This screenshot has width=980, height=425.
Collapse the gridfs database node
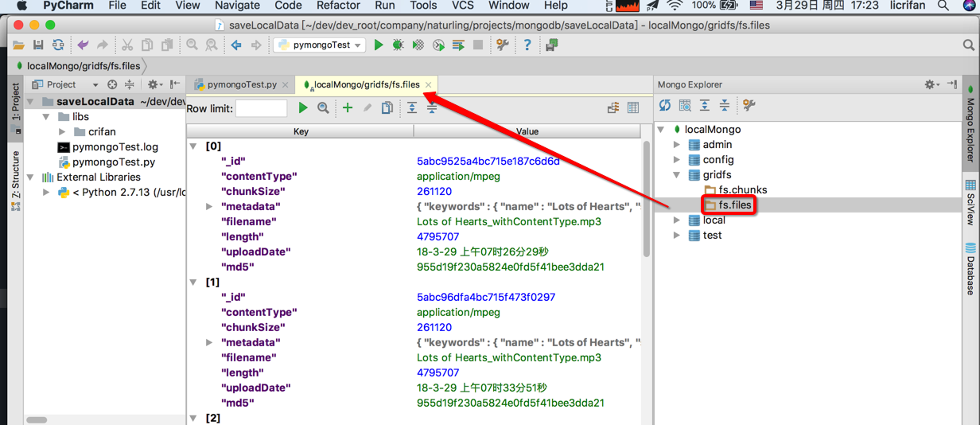677,175
